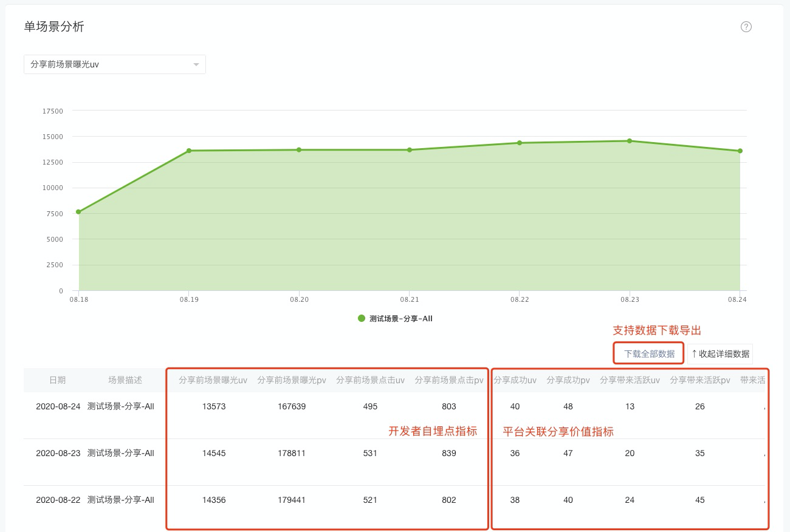Viewport: 790px width, 532px height.
Task: Click the dropdown arrow of metric selector
Action: (196, 64)
